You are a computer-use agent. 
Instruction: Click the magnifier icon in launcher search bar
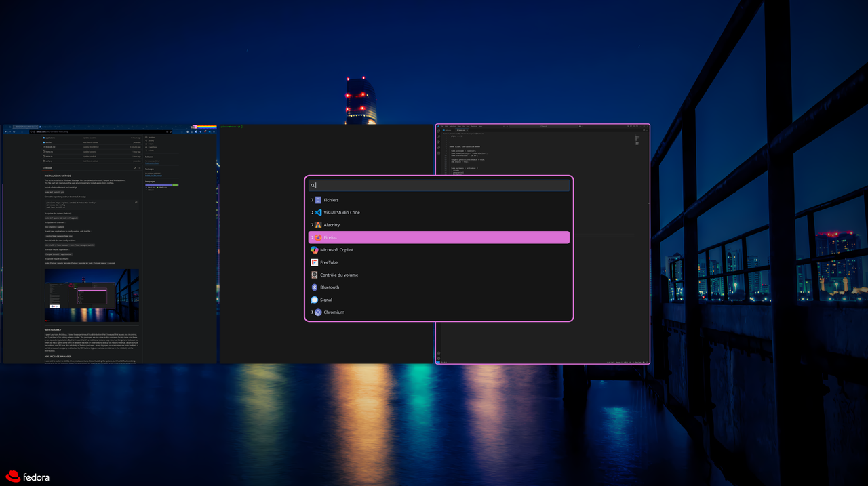pyautogui.click(x=313, y=185)
